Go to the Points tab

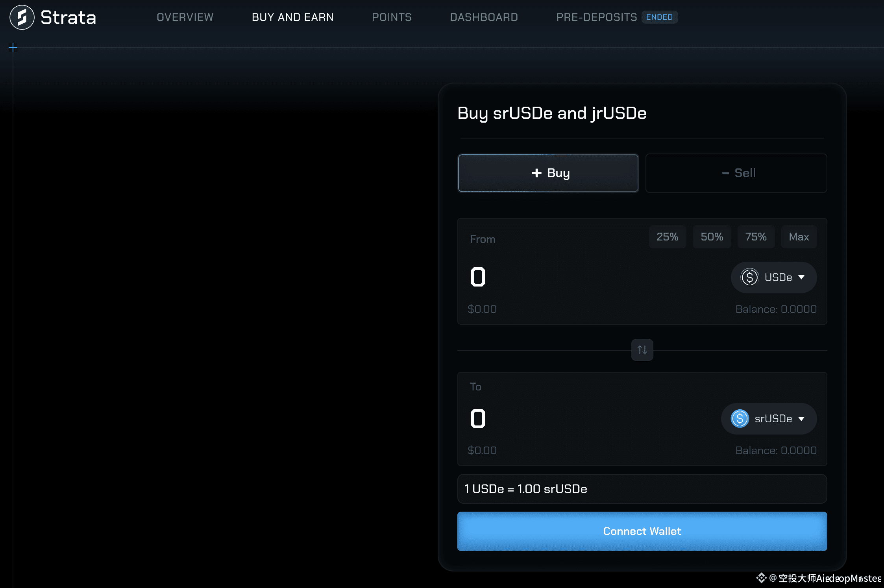(392, 17)
